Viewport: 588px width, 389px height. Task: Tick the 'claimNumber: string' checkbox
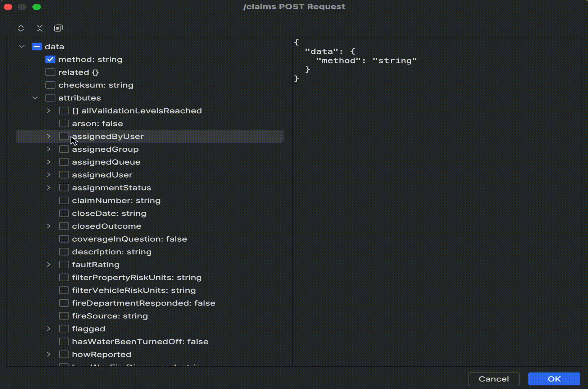pos(64,201)
